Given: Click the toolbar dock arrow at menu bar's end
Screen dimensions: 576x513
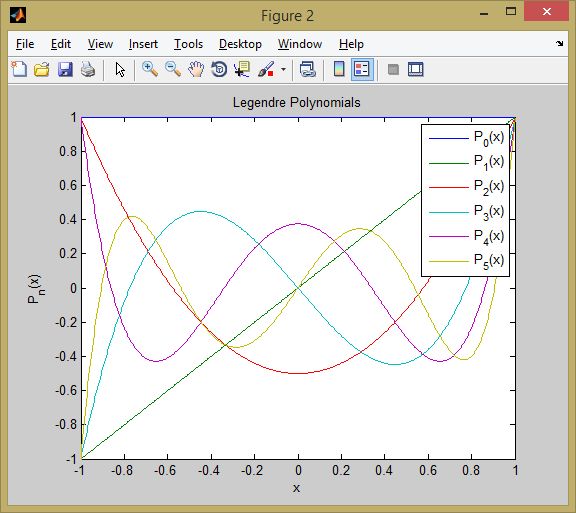Looking at the screenshot, I should tap(559, 44).
